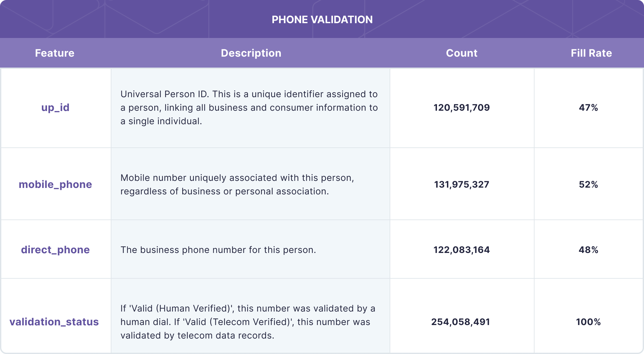644x354 pixels.
Task: Click the direct_phone feature label
Action: click(55, 249)
